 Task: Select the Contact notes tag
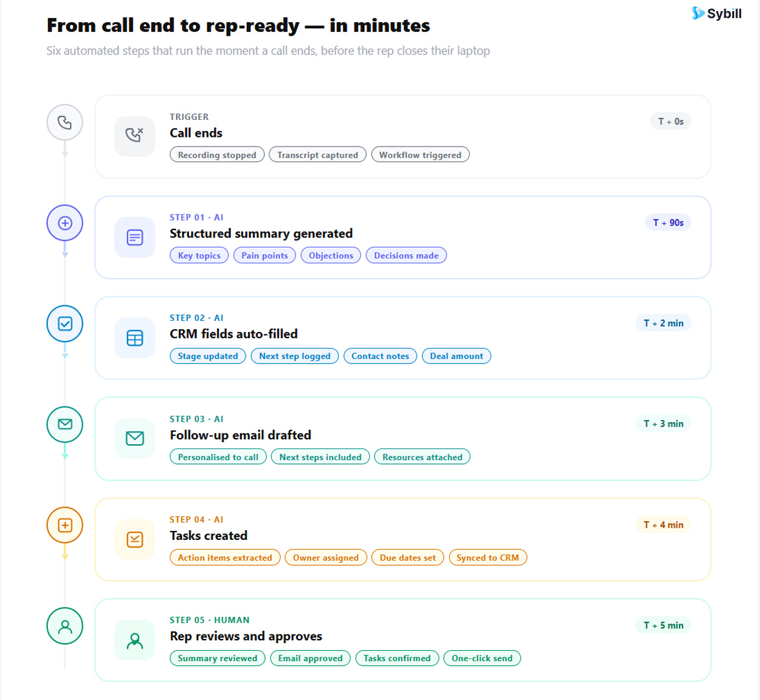[x=380, y=356]
